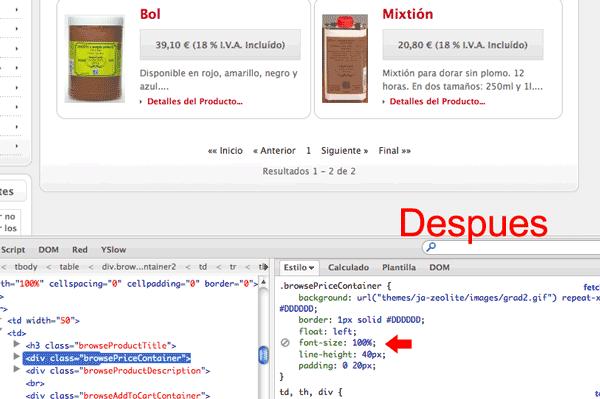Expand the div browsePriceContainer node
This screenshot has width=600, height=399.
point(16,357)
